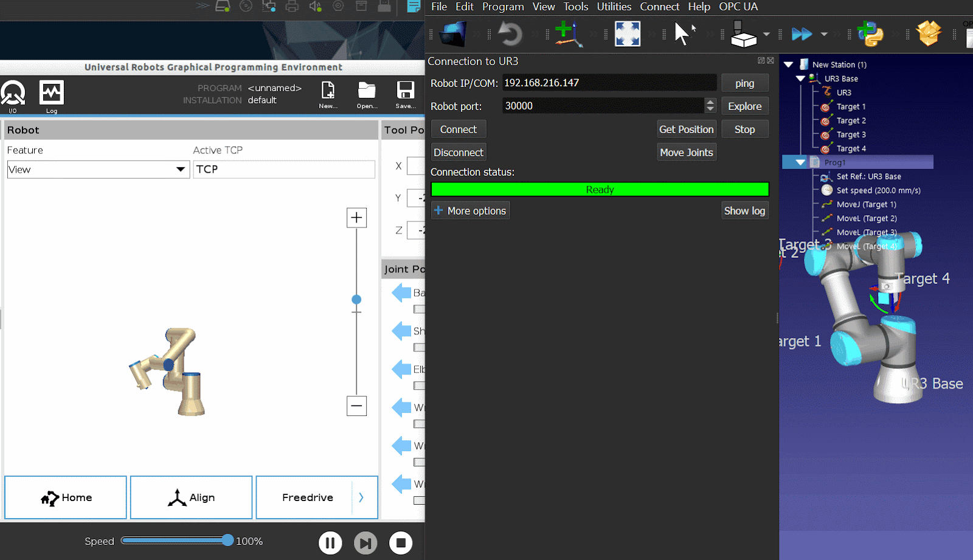Click the Show log button
The width and height of the screenshot is (973, 560).
[x=745, y=211]
